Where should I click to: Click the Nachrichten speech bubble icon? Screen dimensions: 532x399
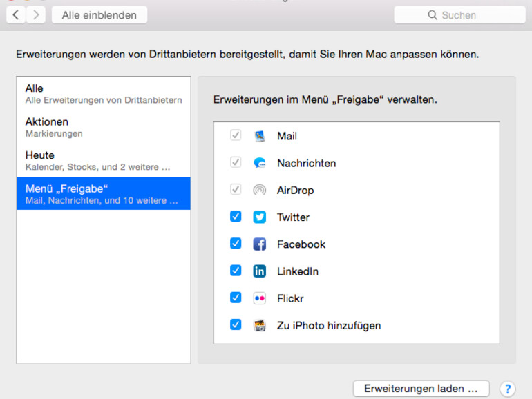click(x=260, y=163)
